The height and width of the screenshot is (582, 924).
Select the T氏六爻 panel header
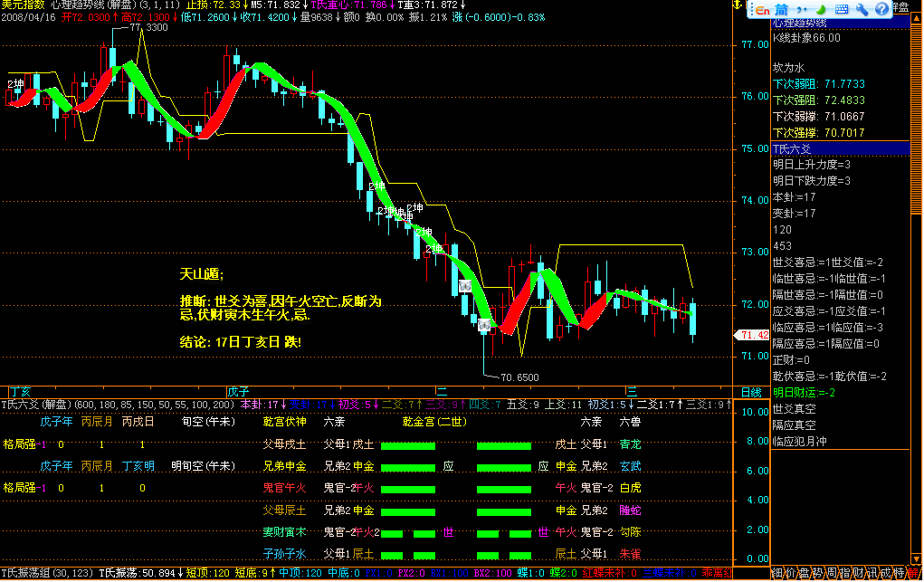841,148
